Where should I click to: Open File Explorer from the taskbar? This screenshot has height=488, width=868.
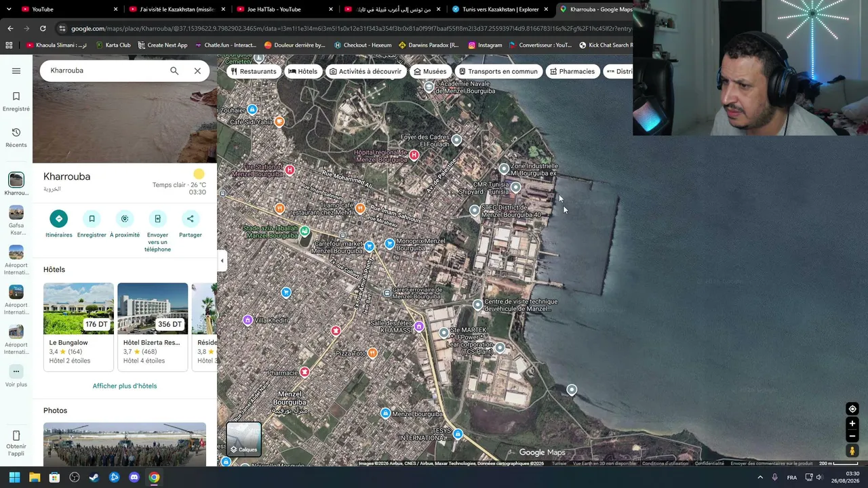(35, 477)
